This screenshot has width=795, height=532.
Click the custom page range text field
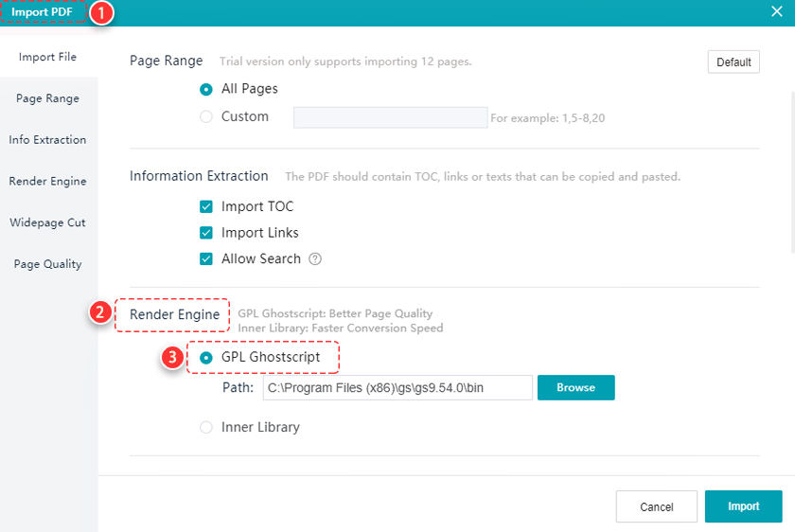click(390, 117)
